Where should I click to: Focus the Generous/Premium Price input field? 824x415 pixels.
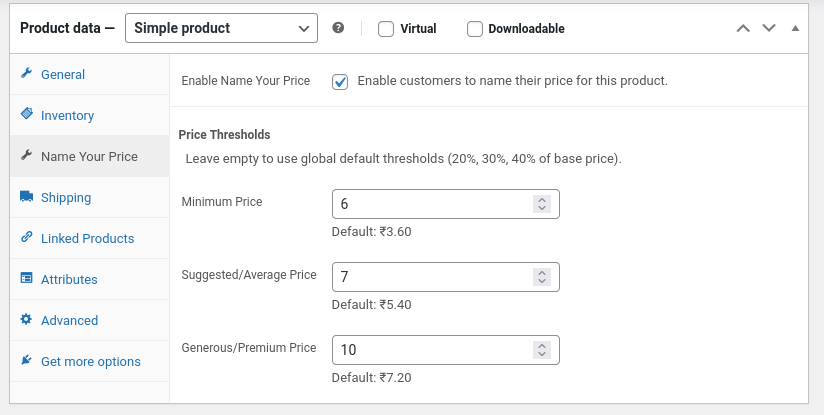tap(446, 350)
